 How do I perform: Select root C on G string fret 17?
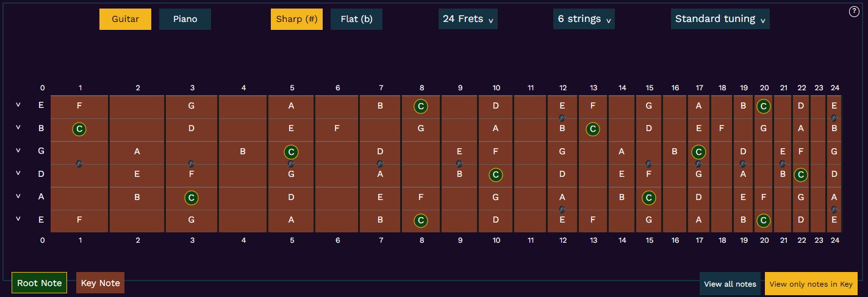click(698, 152)
